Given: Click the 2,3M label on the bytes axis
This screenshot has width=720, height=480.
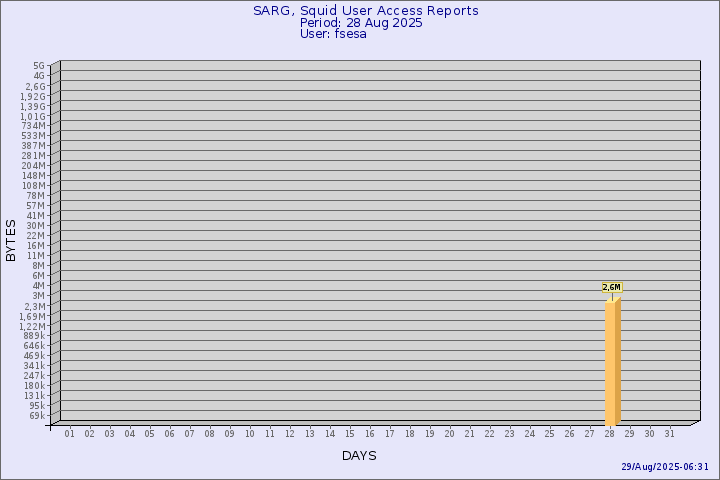Looking at the screenshot, I should coord(34,306).
